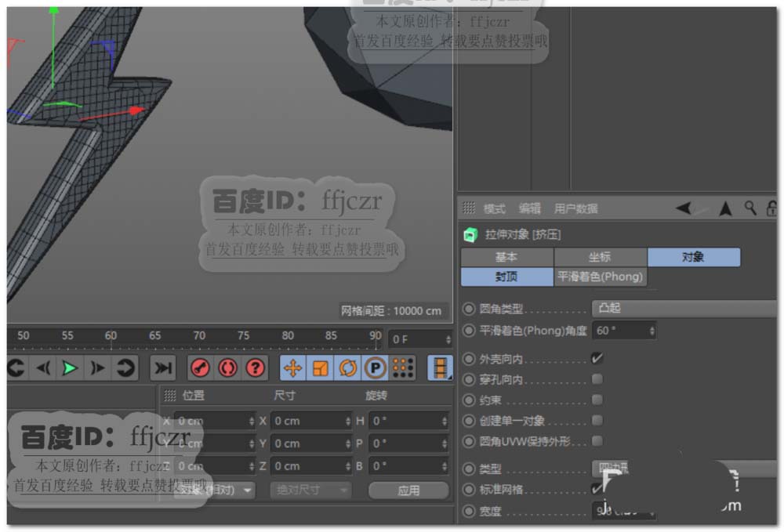This screenshot has width=784, height=532.
Task: Click the point level animation dots icon
Action: pyautogui.click(x=403, y=367)
